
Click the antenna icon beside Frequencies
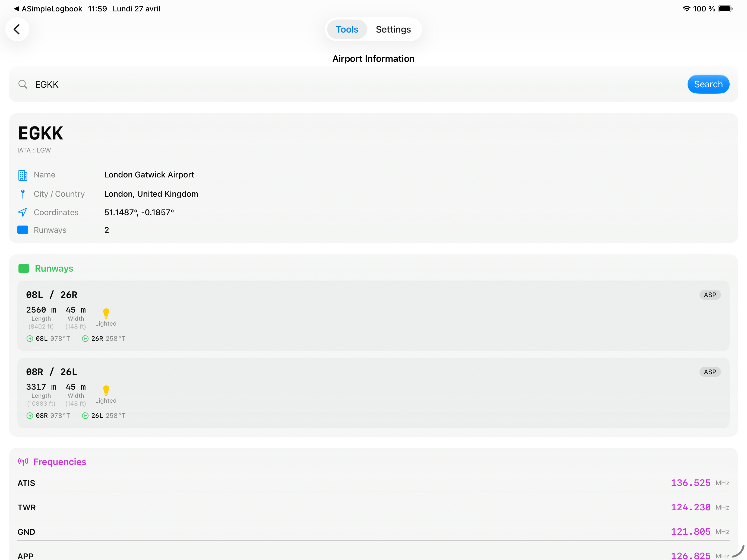tap(23, 462)
